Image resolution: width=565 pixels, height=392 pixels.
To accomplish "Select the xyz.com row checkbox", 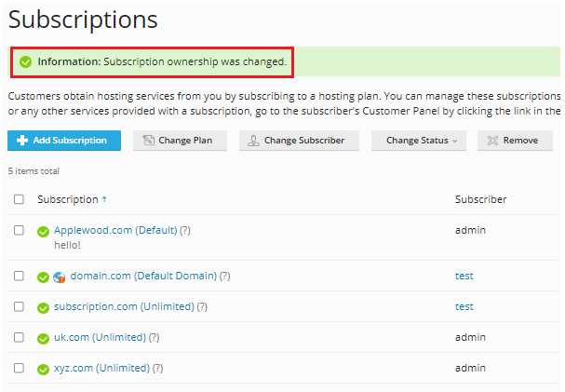I will point(20,368).
